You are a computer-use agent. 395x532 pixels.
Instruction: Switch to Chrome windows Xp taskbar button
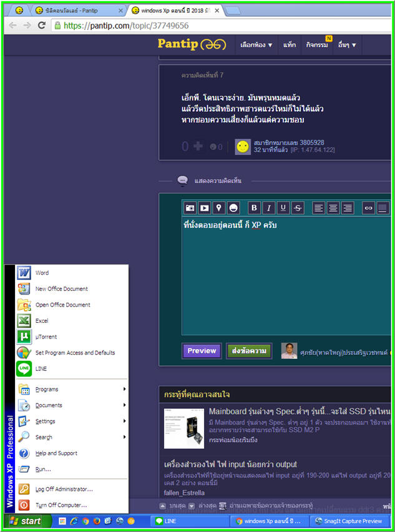click(x=270, y=521)
